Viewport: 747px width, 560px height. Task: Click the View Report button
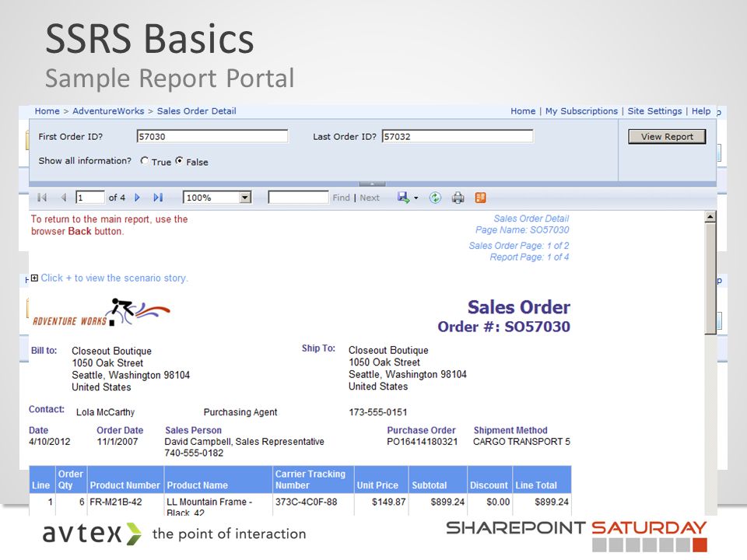click(x=667, y=137)
